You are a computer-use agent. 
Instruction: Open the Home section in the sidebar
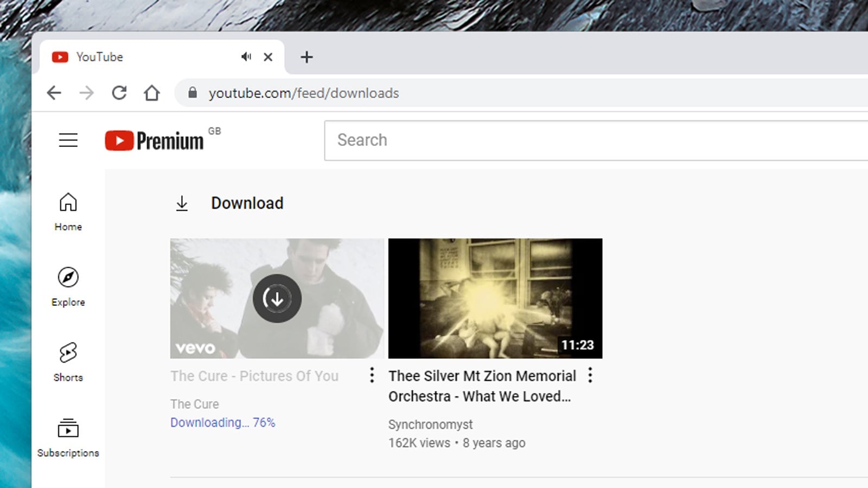coord(67,211)
